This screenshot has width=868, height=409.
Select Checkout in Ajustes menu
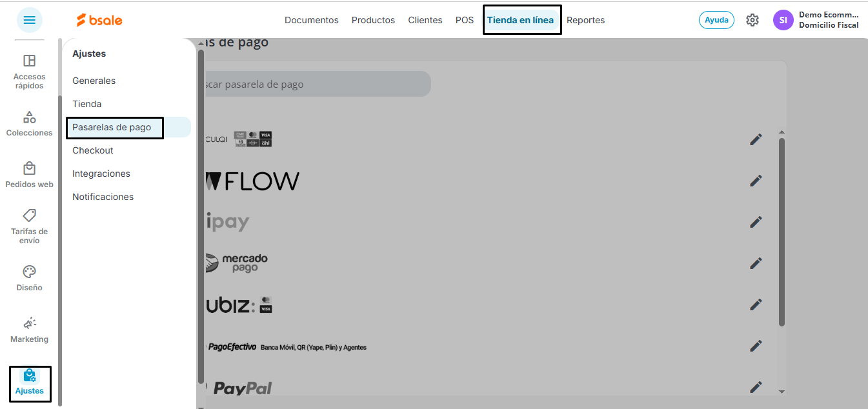(93, 150)
